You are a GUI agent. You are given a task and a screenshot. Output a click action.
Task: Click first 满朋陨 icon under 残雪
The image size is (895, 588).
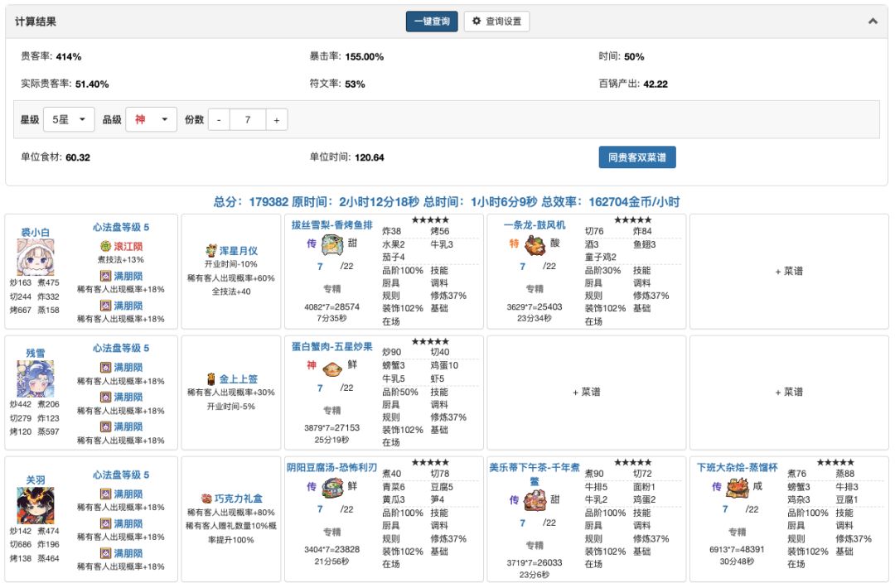pyautogui.click(x=105, y=367)
